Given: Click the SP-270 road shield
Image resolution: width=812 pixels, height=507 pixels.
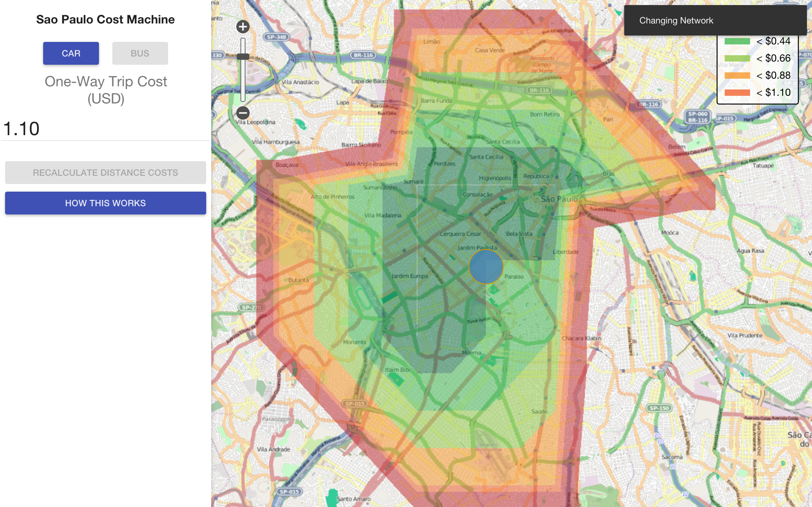Looking at the screenshot, I should click(x=251, y=307).
